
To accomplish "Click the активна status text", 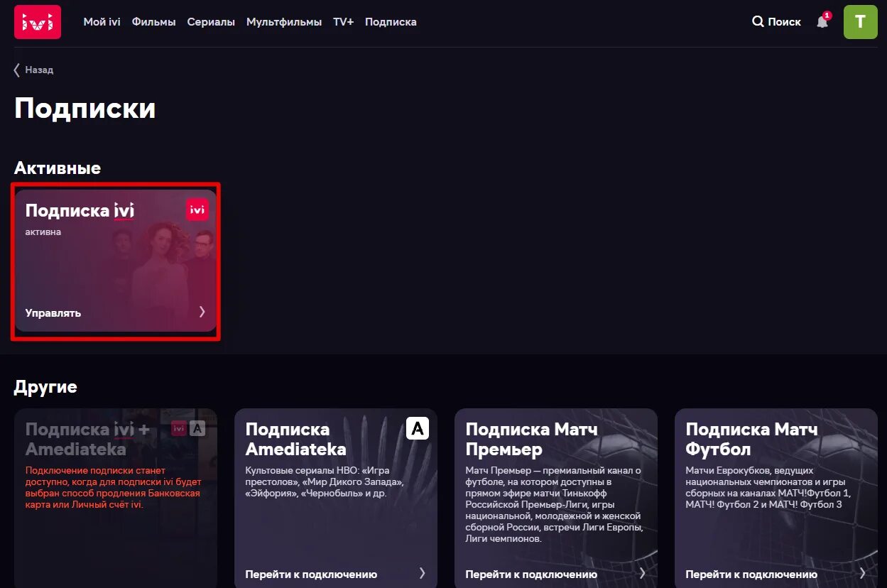I will [43, 232].
